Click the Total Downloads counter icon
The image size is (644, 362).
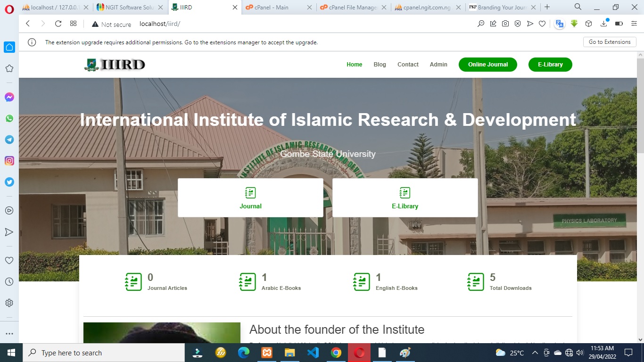476,282
